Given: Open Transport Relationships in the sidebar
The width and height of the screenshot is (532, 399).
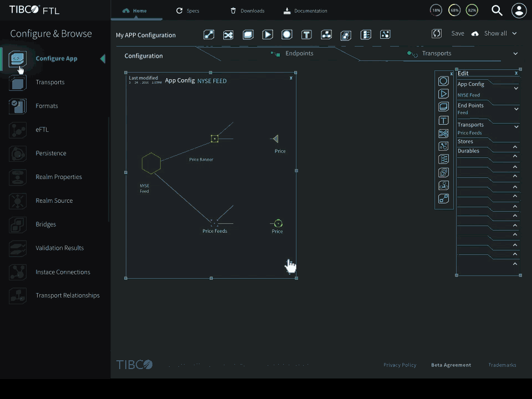Looking at the screenshot, I should click(x=68, y=295).
